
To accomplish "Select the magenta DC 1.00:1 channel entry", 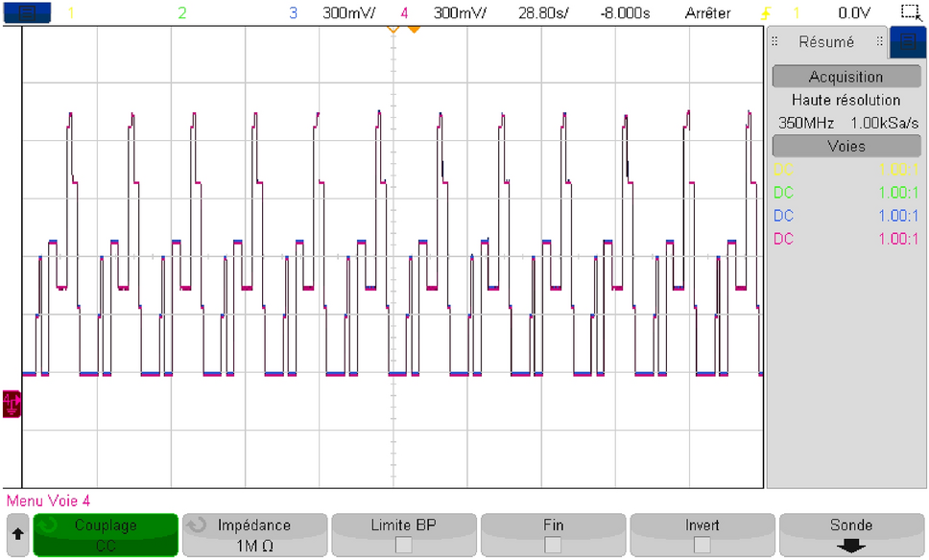I will (x=846, y=239).
